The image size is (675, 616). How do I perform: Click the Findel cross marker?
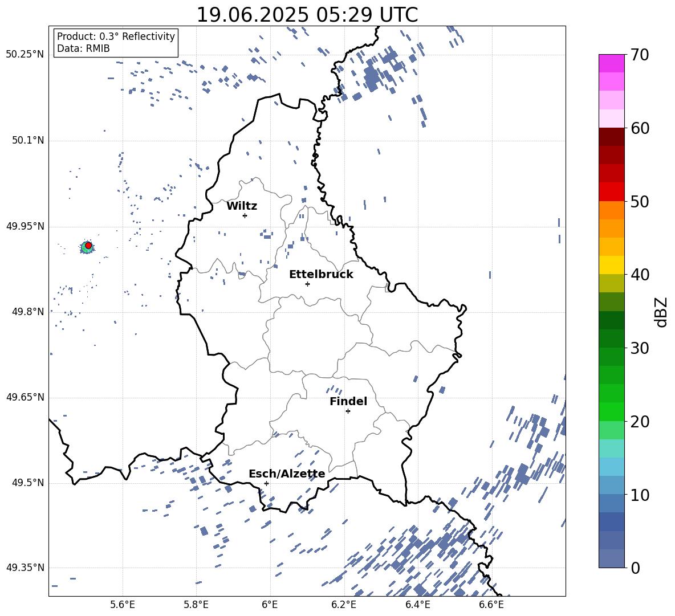tap(348, 411)
